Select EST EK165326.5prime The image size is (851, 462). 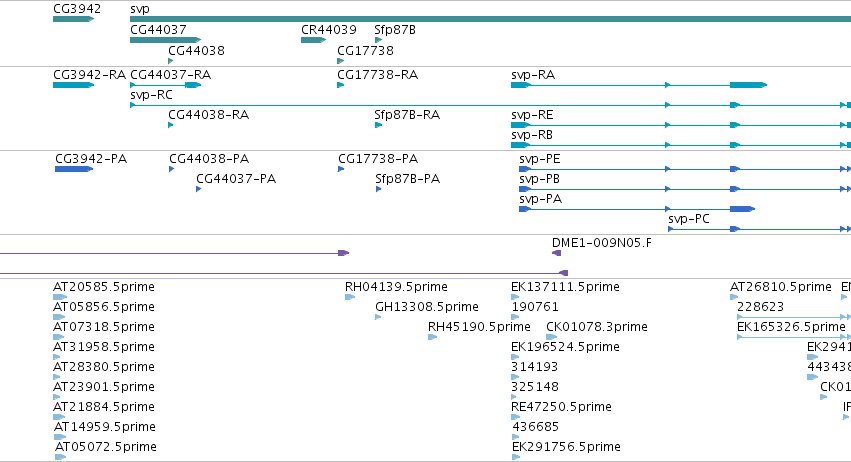[x=791, y=327]
